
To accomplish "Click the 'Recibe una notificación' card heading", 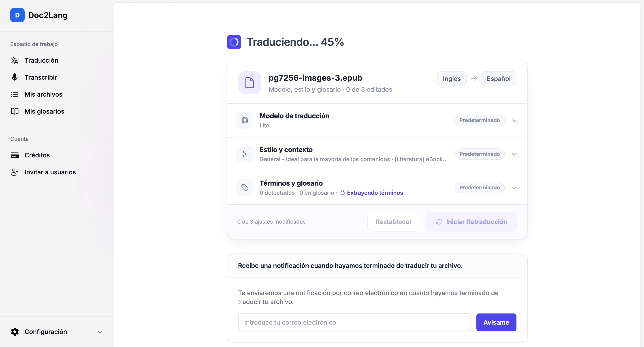I will click(x=350, y=266).
